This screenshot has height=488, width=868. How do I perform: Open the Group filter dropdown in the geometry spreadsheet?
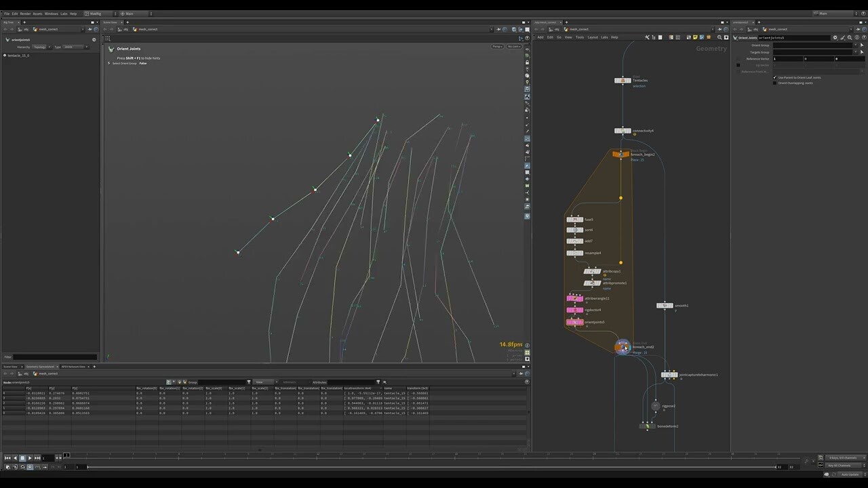[x=250, y=382]
